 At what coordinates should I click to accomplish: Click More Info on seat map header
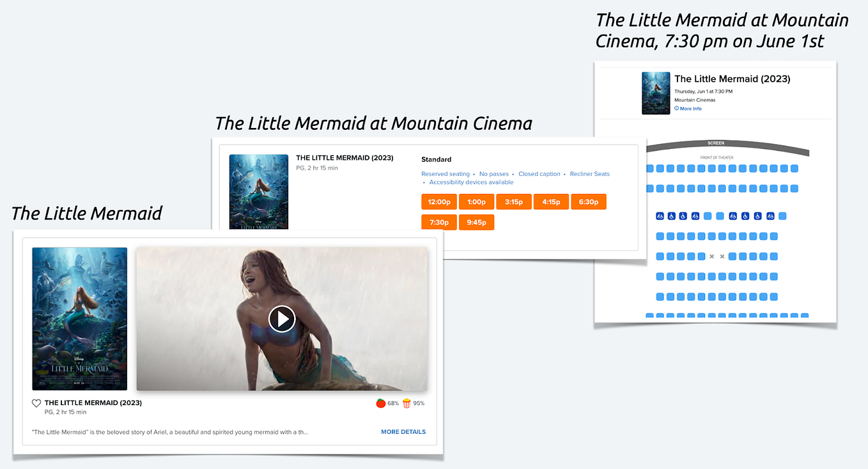click(688, 109)
